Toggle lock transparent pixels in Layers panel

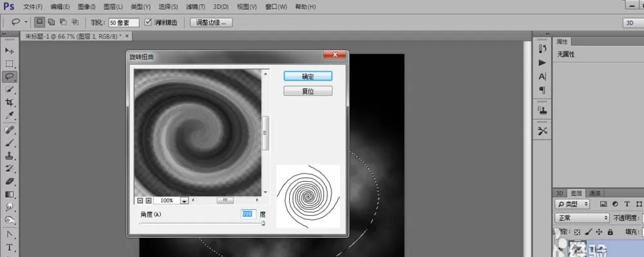[x=577, y=232]
